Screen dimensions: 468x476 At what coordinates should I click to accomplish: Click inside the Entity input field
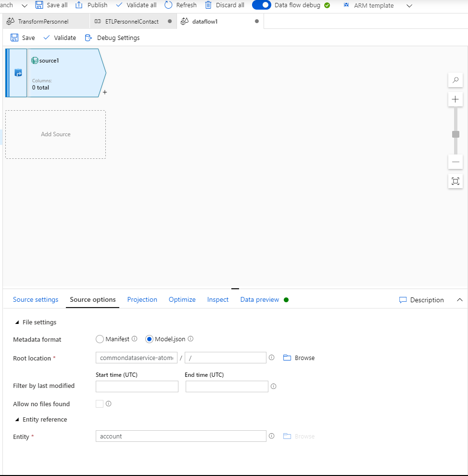(180, 436)
